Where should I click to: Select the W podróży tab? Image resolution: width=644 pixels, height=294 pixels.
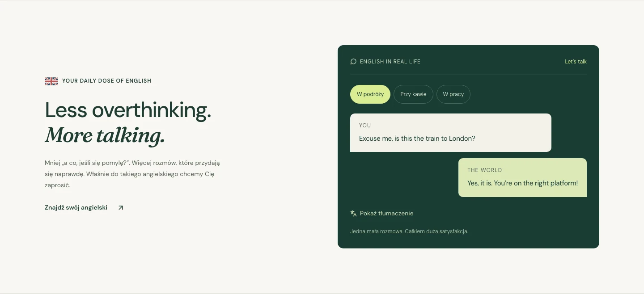[370, 94]
